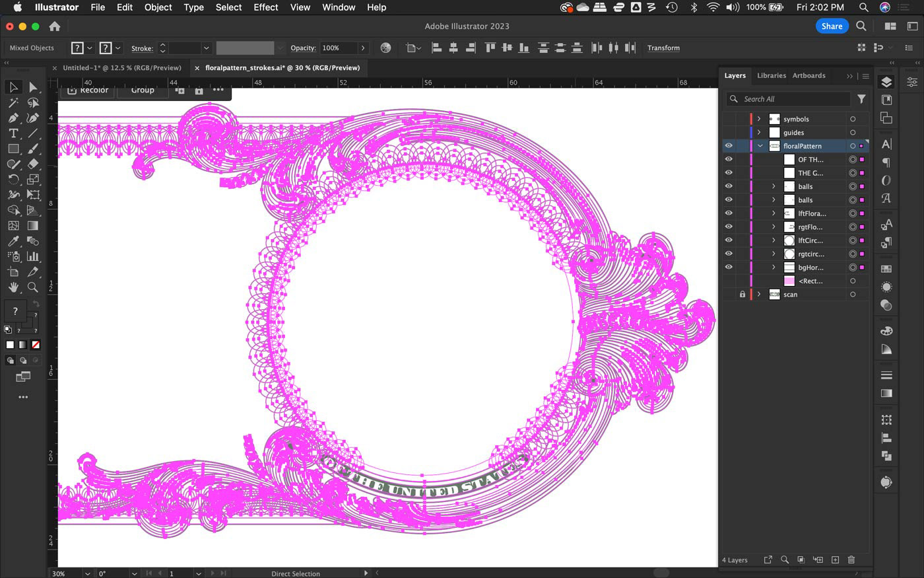Open the Character panel icon in dock
Image resolution: width=924 pixels, height=578 pixels.
pos(886,144)
